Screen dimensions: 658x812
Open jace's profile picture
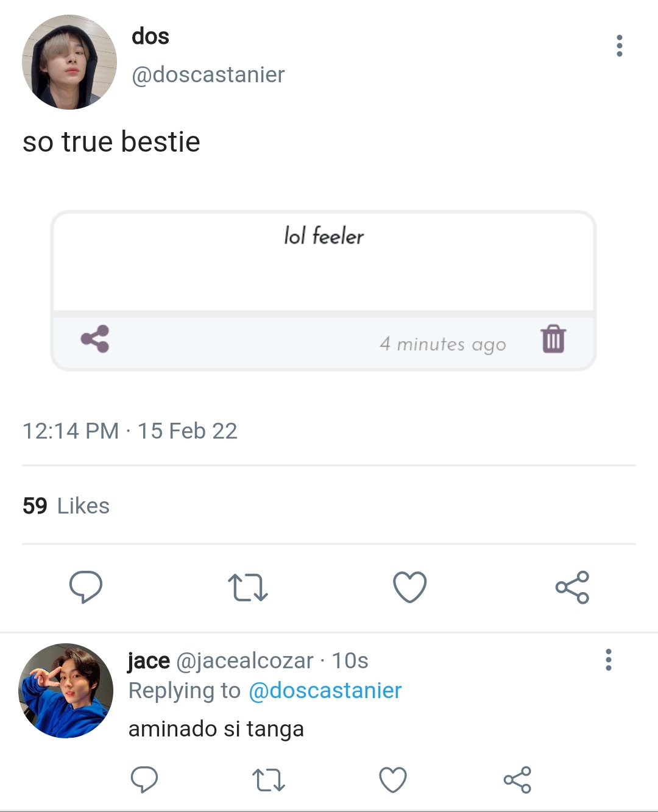[66, 691]
